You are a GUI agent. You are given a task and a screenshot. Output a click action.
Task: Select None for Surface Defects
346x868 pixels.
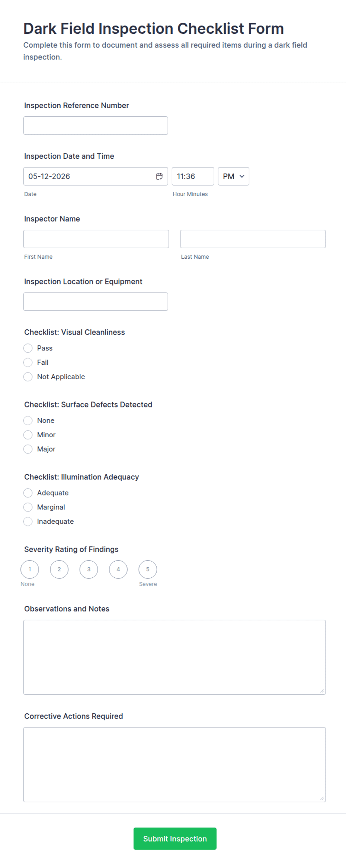pyautogui.click(x=28, y=420)
